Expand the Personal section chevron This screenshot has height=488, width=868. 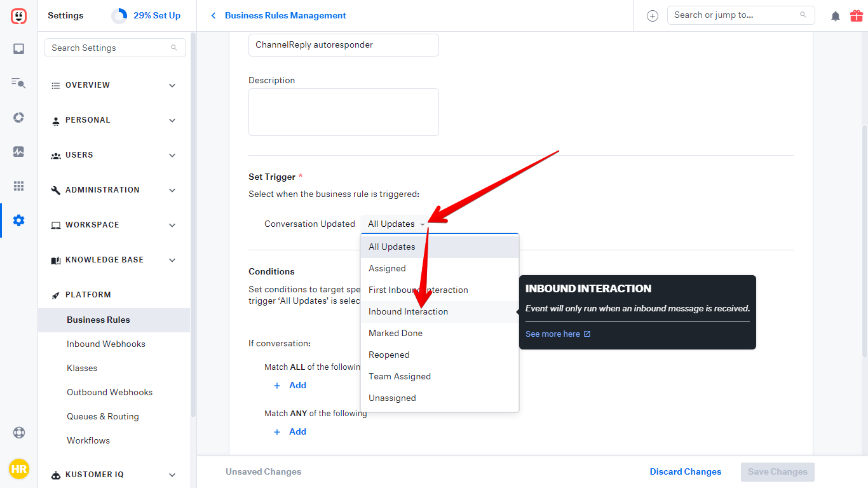(172, 120)
